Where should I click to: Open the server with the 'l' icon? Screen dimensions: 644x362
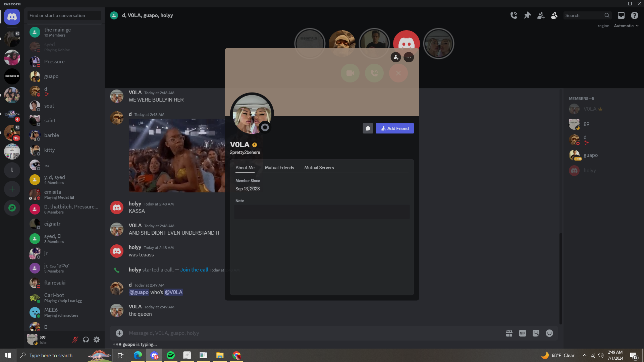(x=12, y=170)
